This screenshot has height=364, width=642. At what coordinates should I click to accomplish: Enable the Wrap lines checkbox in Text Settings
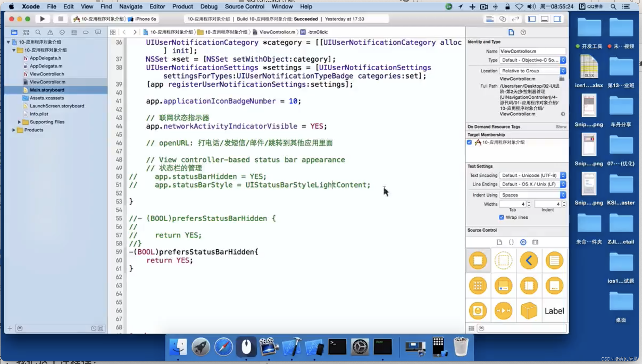click(501, 217)
